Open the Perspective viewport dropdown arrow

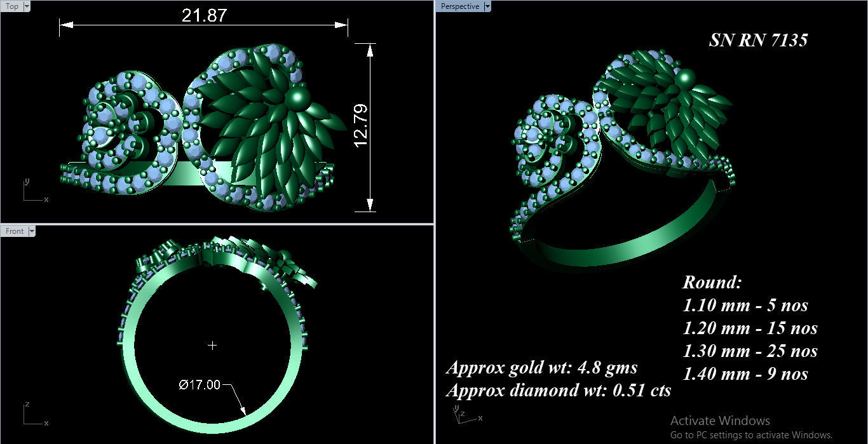487,6
